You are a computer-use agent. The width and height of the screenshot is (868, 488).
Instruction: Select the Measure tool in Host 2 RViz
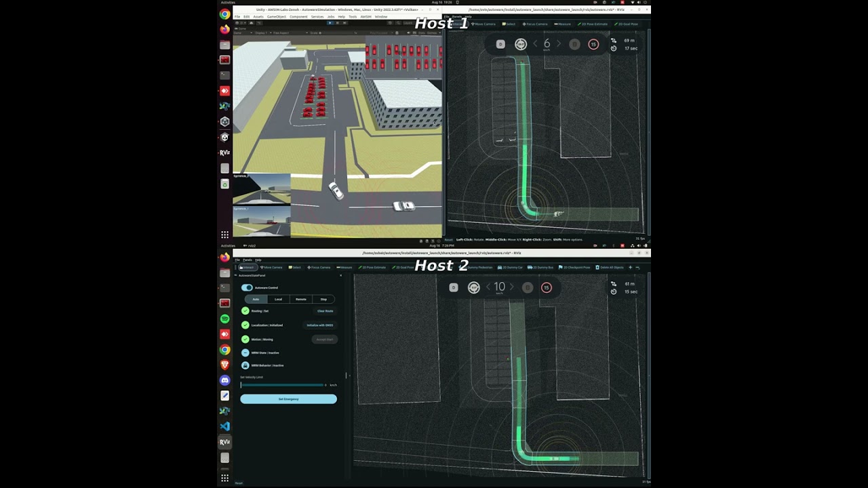346,268
